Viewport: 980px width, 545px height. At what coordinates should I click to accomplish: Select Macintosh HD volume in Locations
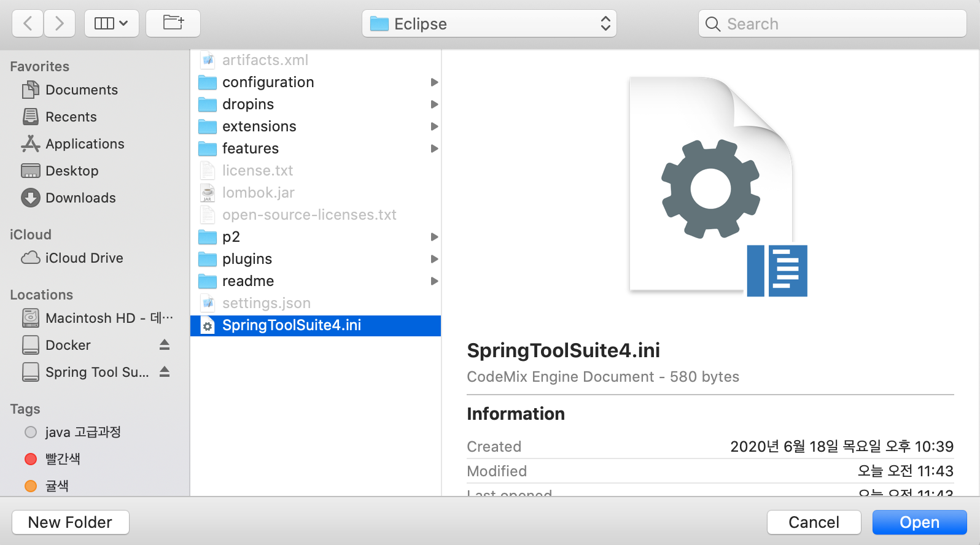pos(98,318)
